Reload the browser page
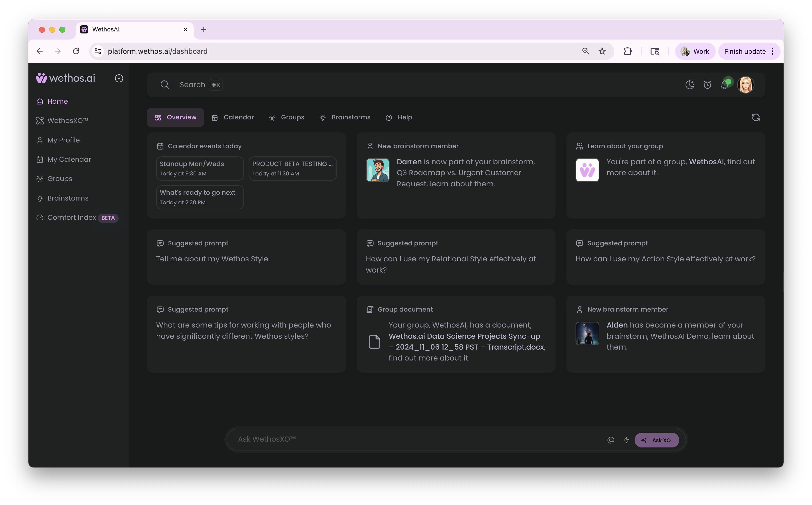This screenshot has width=812, height=505. tap(76, 51)
